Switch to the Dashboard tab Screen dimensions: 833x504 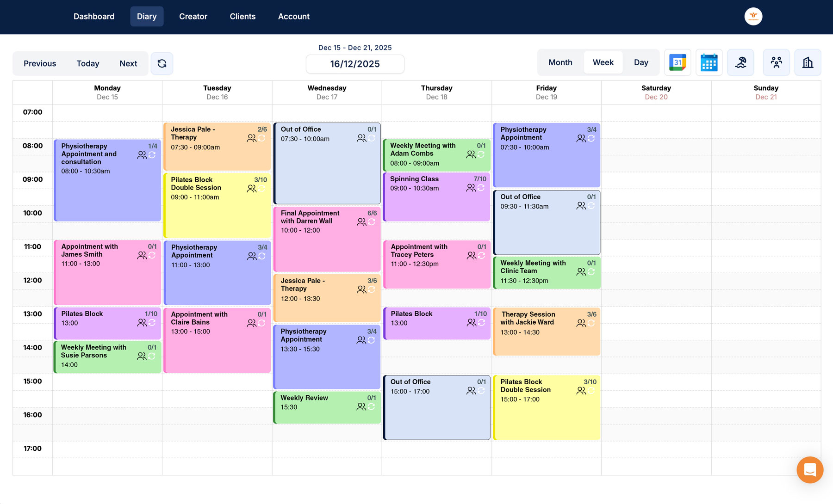[93, 16]
